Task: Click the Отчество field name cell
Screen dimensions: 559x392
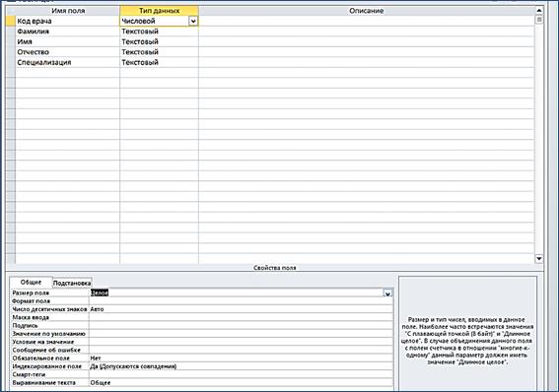Action: [x=68, y=52]
